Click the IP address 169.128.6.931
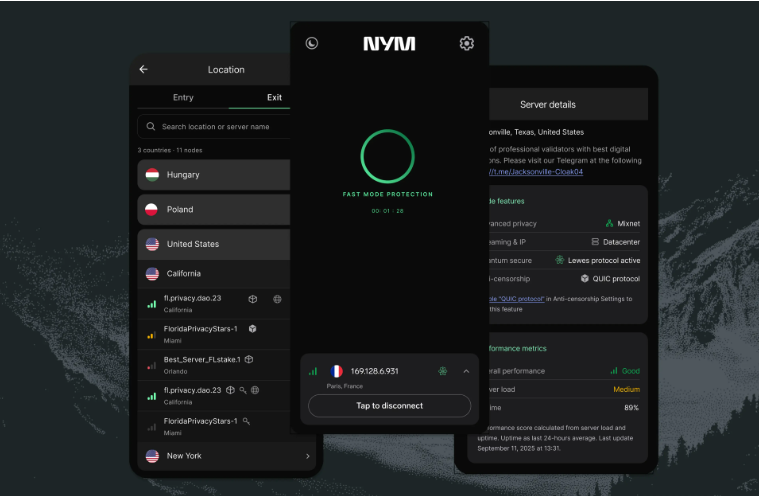The width and height of the screenshot is (759, 496). 375,371
